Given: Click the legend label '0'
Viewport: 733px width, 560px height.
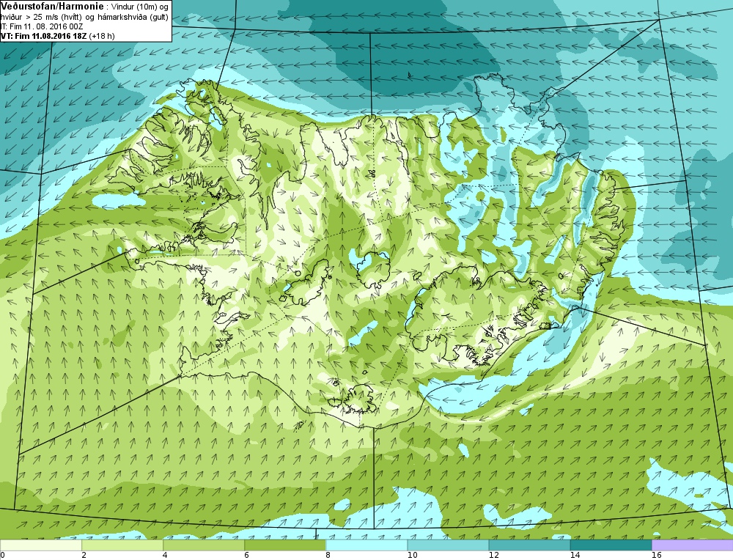Looking at the screenshot, I should (x=3, y=556).
